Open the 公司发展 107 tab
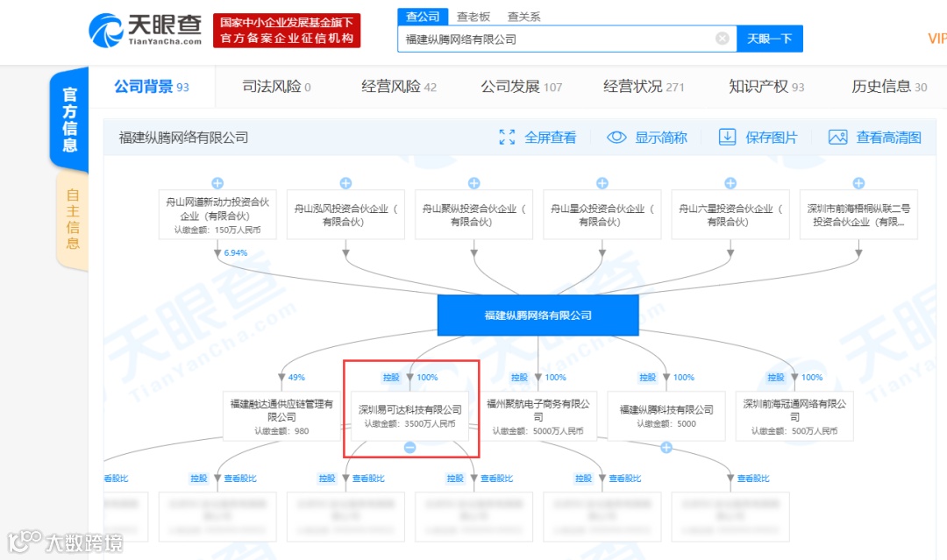The image size is (947, 560). pos(521,87)
